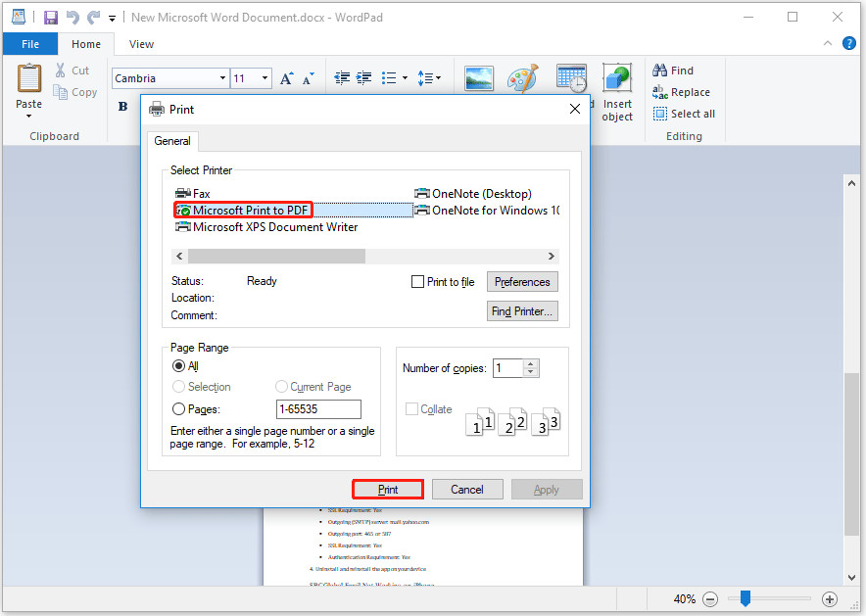Click the Print button
Image resolution: width=866 pixels, height=616 pixels.
click(388, 490)
